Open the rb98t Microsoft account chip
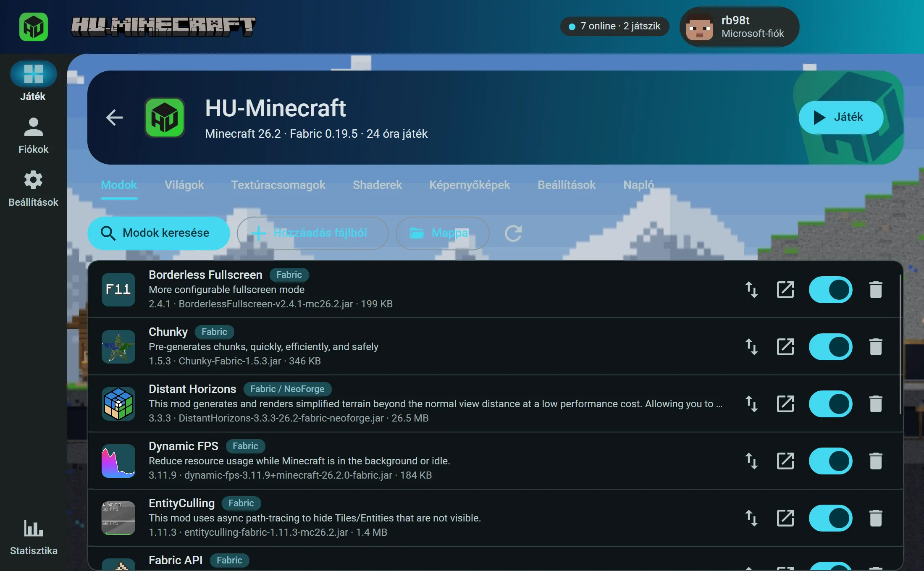 tap(739, 27)
